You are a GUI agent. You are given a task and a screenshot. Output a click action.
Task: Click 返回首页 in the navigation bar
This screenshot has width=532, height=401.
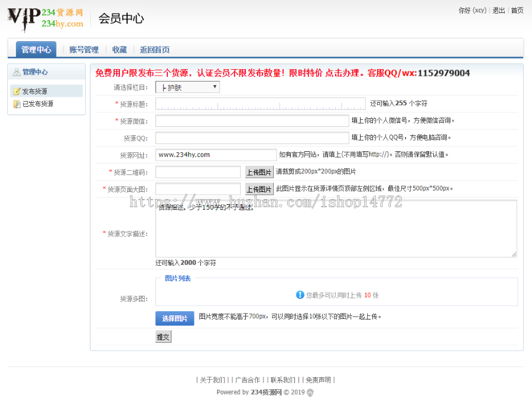click(154, 50)
